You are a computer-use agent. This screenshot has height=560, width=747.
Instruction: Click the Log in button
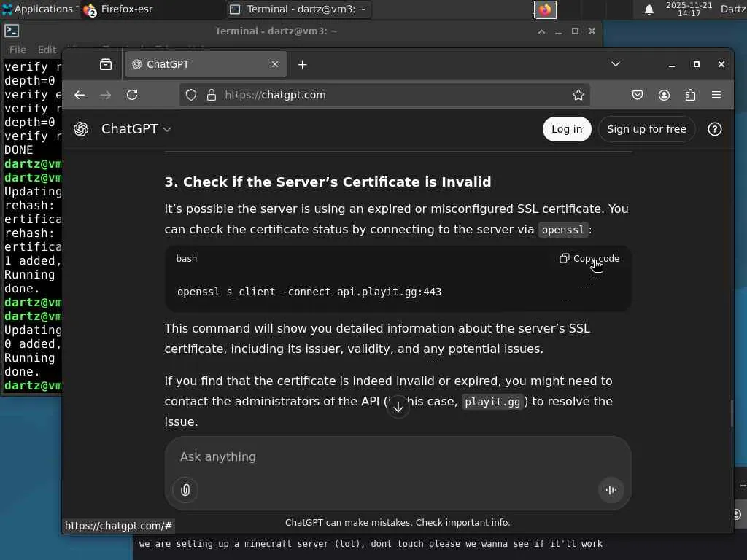(x=567, y=129)
